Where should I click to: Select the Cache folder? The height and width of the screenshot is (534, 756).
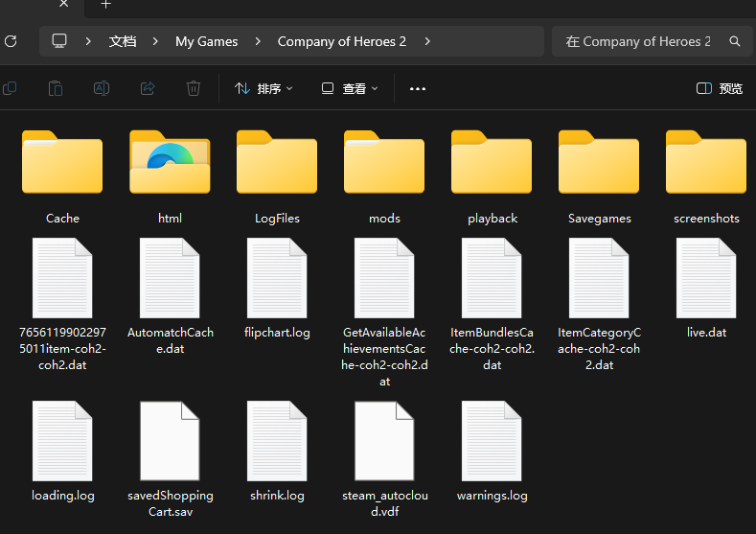[62, 177]
